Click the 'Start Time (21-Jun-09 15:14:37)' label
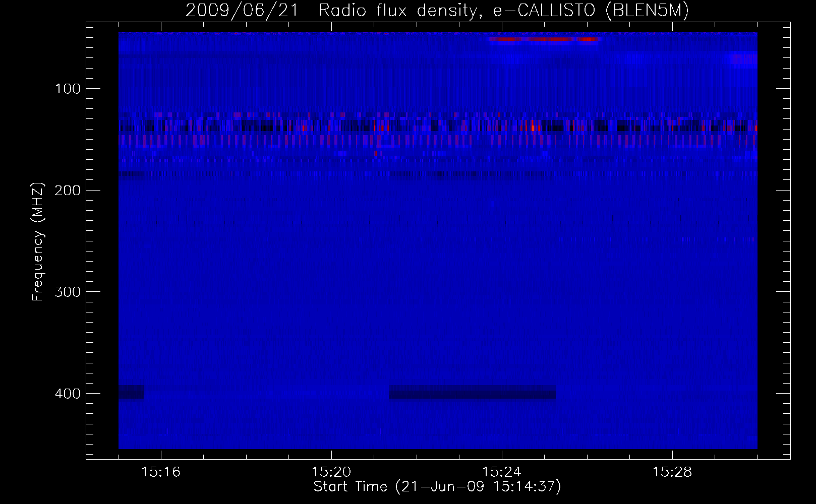This screenshot has width=816, height=504. [x=437, y=487]
